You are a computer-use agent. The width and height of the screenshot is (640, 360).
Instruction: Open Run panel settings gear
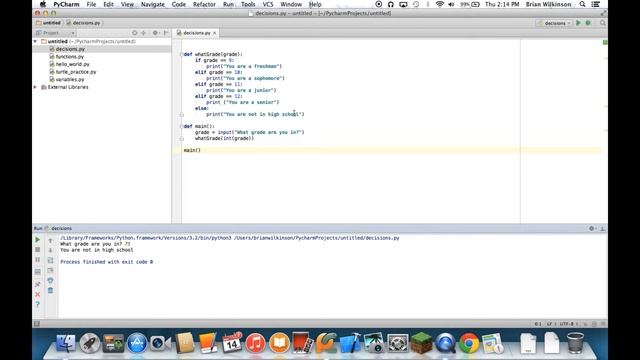[592, 229]
